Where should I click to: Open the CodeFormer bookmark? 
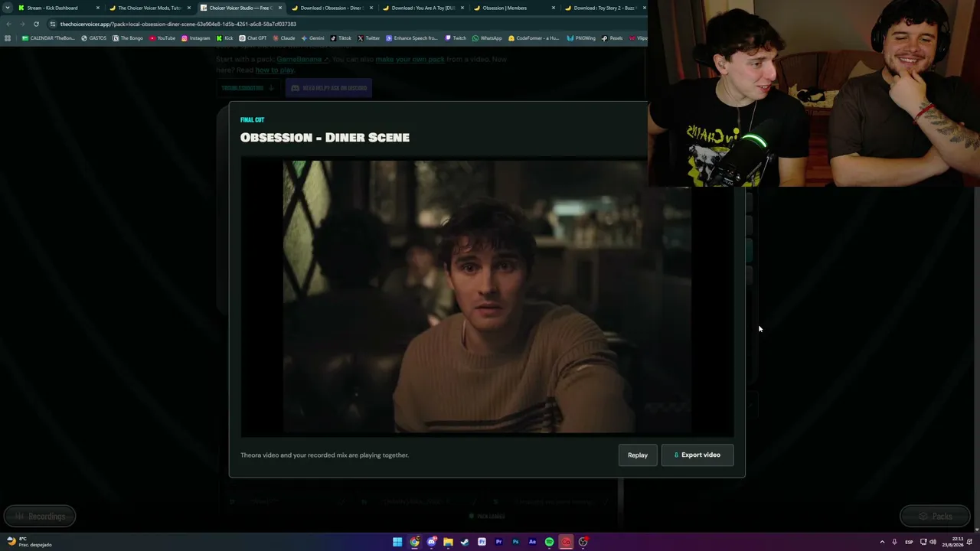click(x=534, y=38)
